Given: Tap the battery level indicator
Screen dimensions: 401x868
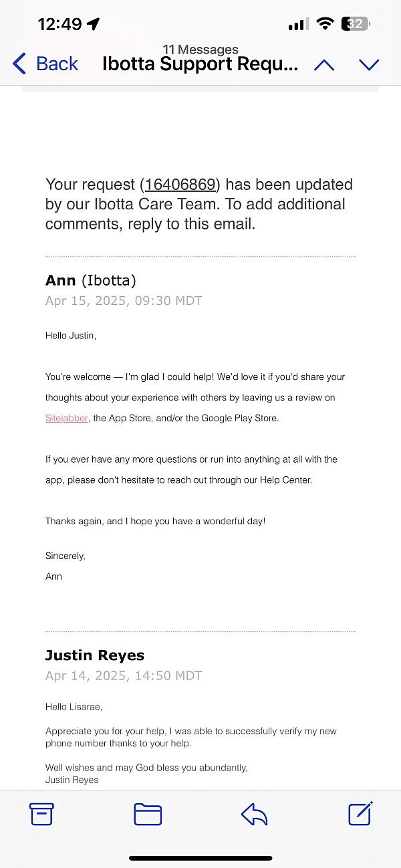Looking at the screenshot, I should coord(356,24).
